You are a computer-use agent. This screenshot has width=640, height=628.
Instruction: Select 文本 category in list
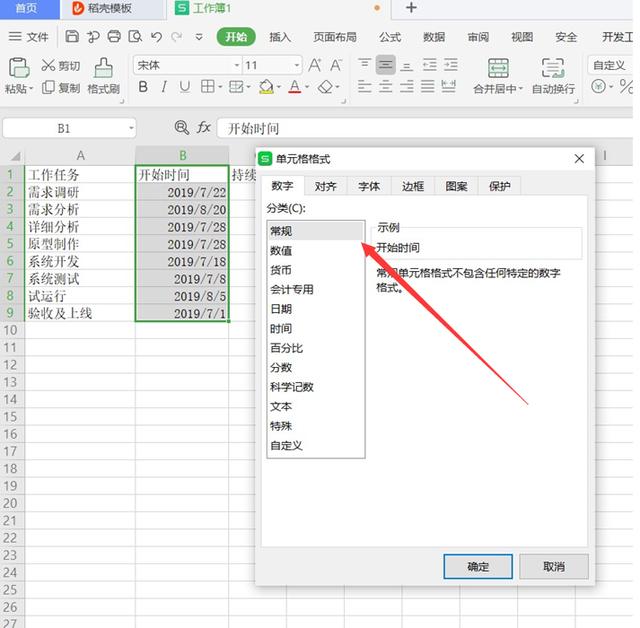tap(316, 406)
